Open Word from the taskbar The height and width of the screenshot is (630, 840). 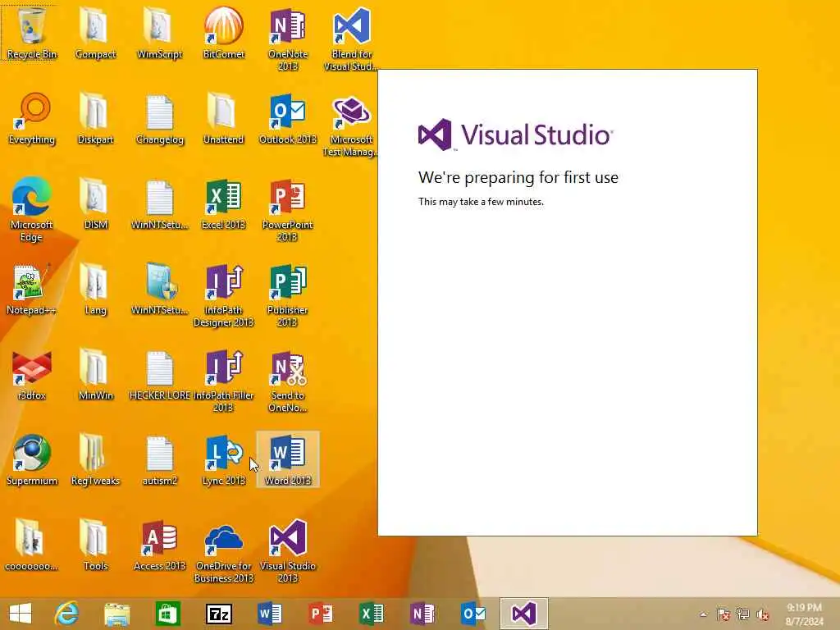269,614
